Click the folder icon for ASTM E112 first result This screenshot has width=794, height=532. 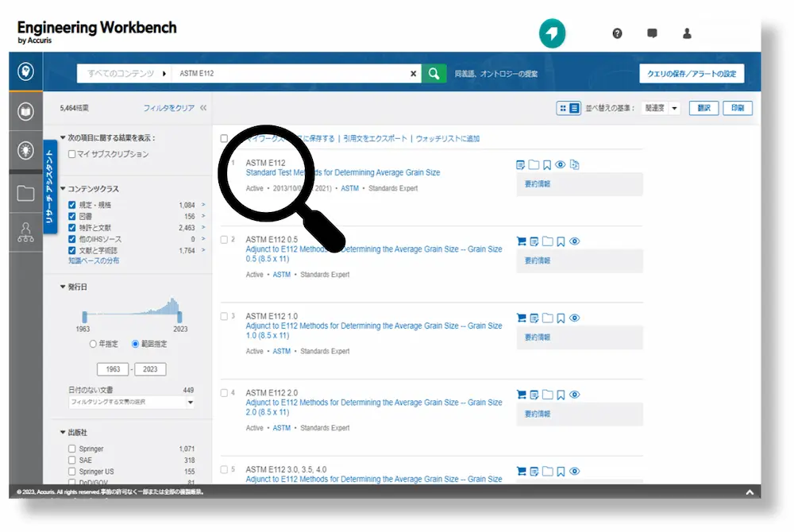tap(534, 164)
